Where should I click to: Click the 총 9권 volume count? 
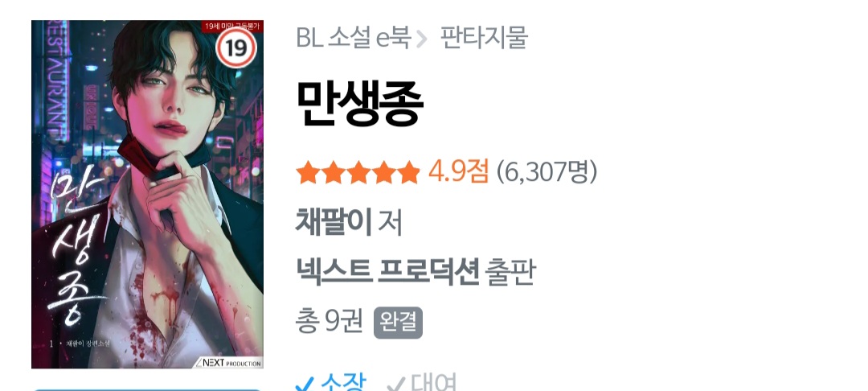[x=330, y=321]
